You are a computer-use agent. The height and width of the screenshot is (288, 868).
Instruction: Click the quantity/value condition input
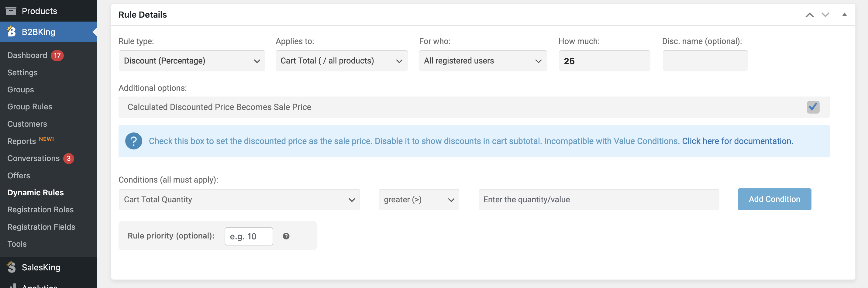click(598, 199)
